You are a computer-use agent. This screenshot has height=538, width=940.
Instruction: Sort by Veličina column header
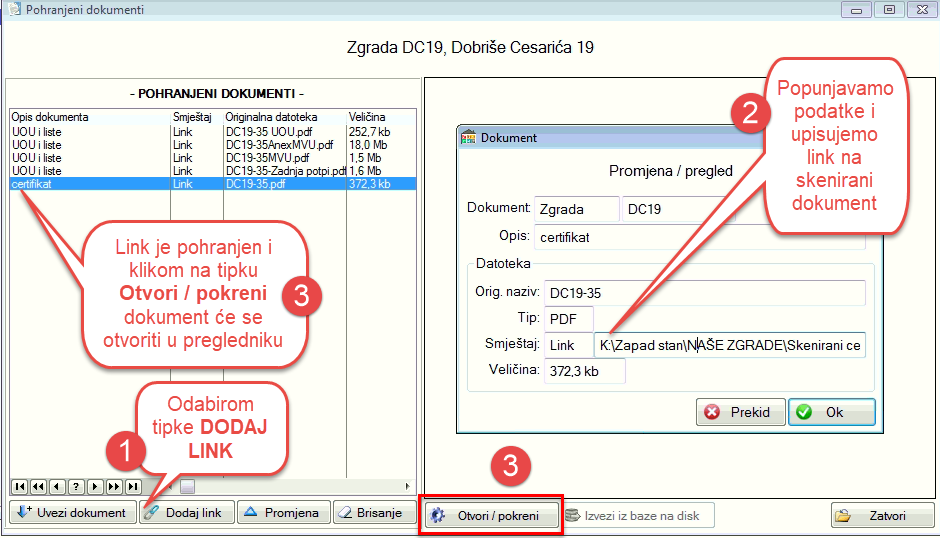pos(380,117)
